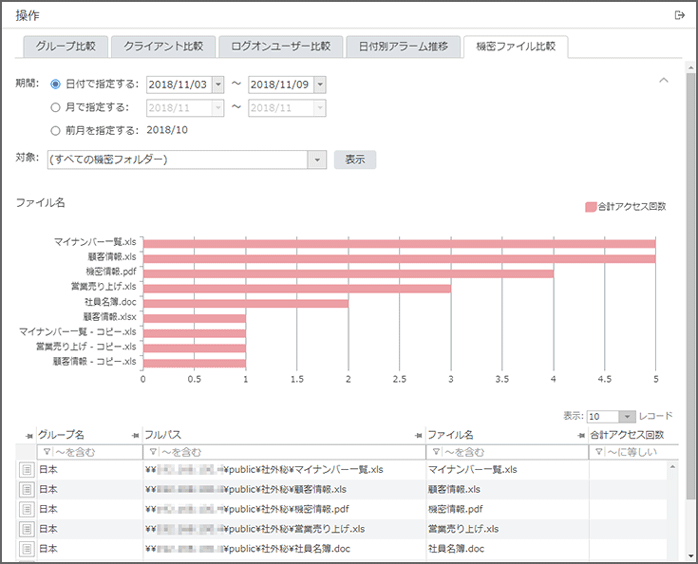Click the 機密情報.pdf chart bar
The width and height of the screenshot is (698, 564).
pos(348,274)
